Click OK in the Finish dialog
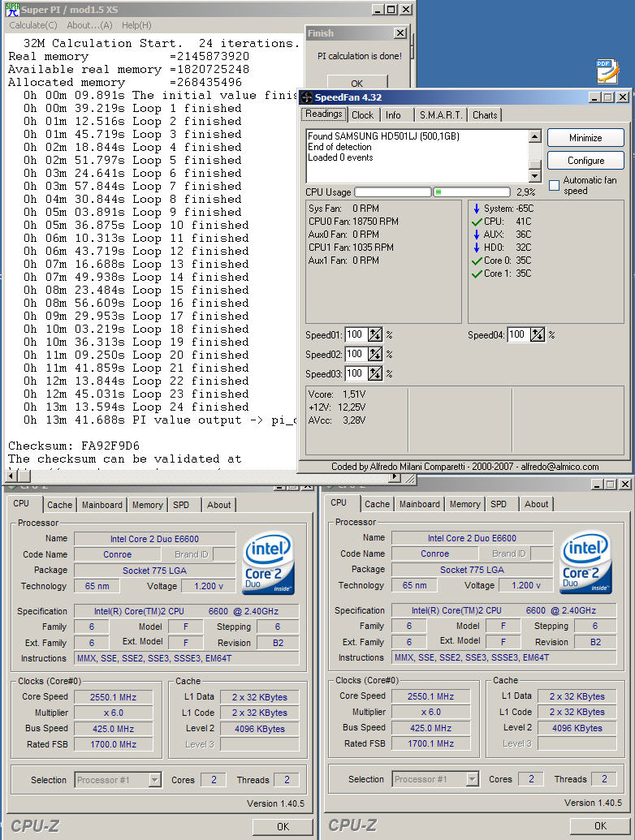 point(357,83)
